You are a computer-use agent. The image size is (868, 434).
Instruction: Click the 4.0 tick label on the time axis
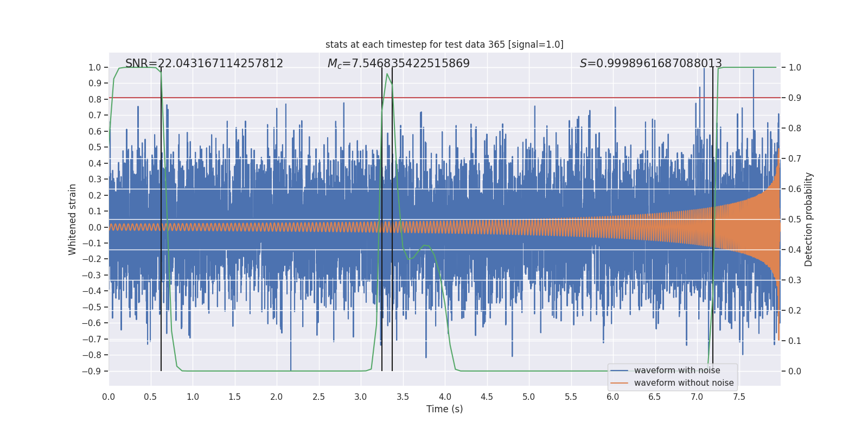(x=445, y=397)
